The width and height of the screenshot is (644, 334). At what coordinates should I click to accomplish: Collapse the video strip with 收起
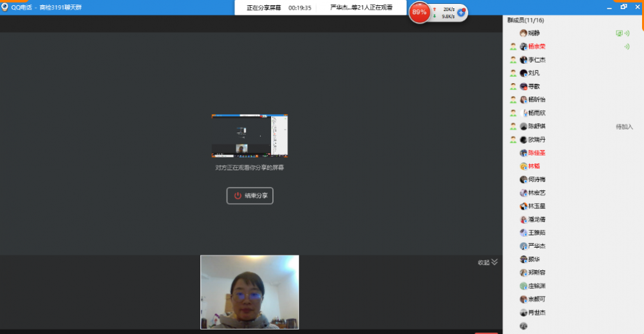tap(488, 262)
